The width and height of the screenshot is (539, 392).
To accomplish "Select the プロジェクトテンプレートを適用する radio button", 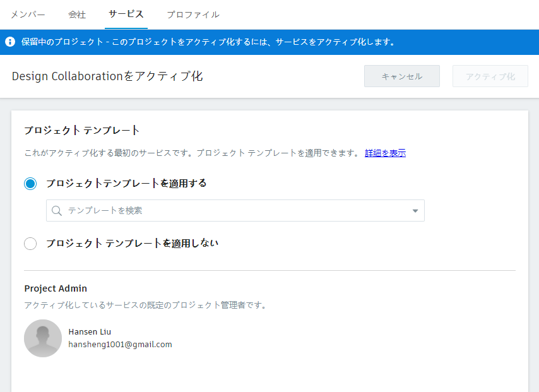I will (x=30, y=183).
